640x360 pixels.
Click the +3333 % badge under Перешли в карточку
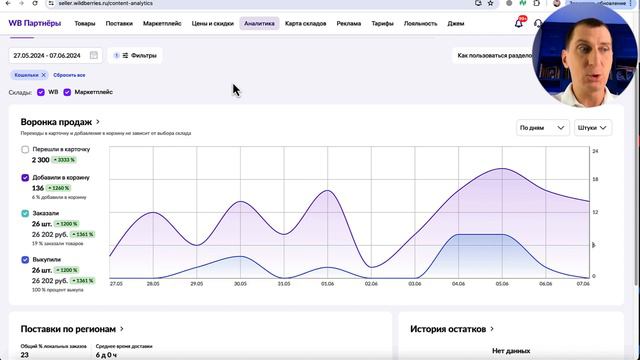[64, 160]
